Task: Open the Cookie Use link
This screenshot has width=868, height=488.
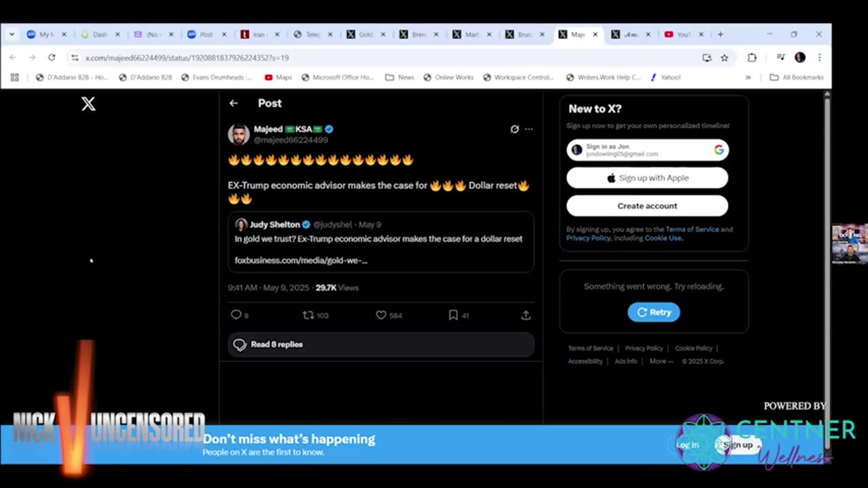Action: click(663, 238)
